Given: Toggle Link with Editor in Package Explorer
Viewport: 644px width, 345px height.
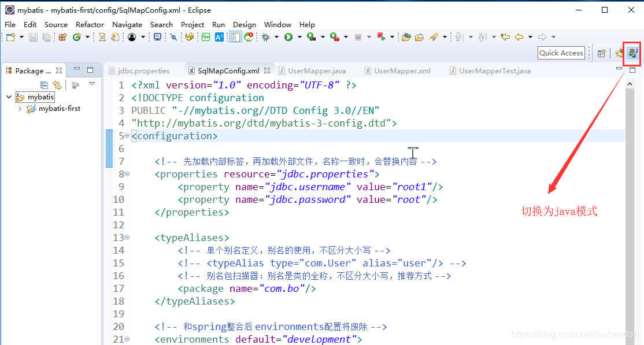Looking at the screenshot, I should point(57,84).
